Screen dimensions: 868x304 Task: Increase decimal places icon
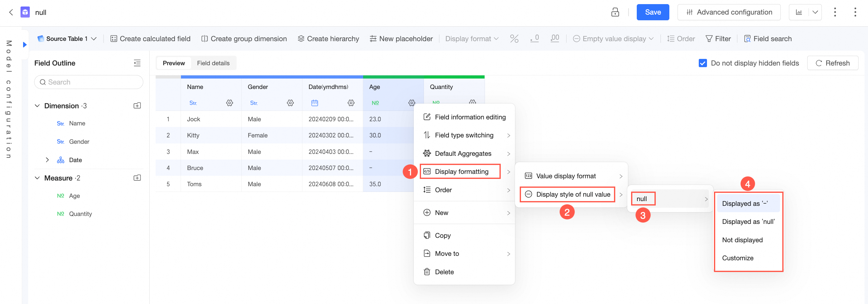[x=555, y=39]
